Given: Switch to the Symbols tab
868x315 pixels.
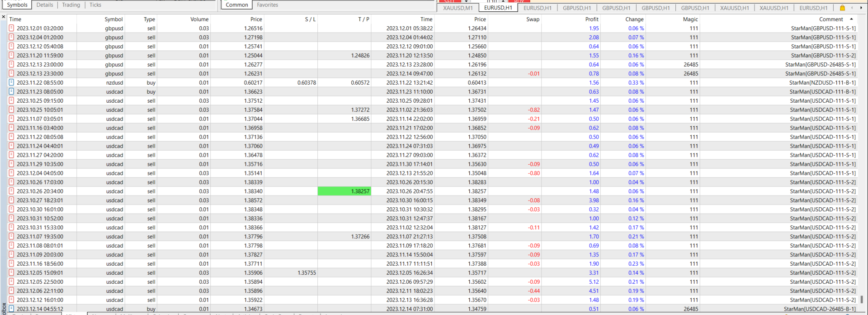Looking at the screenshot, I should (x=17, y=5).
